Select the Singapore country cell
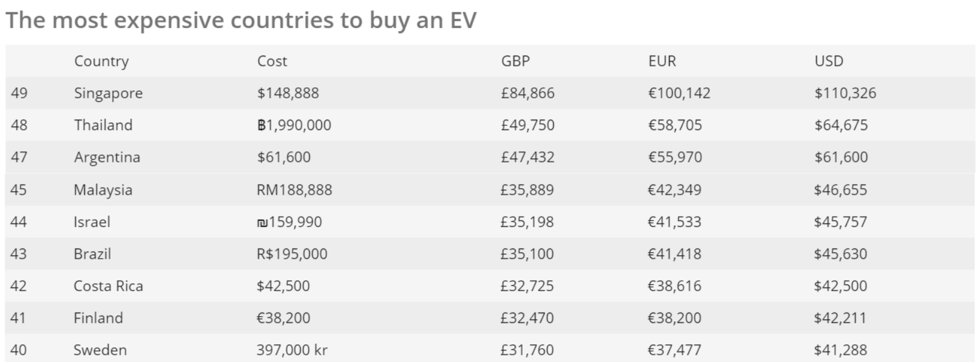The height and width of the screenshot is (362, 980). point(108,93)
